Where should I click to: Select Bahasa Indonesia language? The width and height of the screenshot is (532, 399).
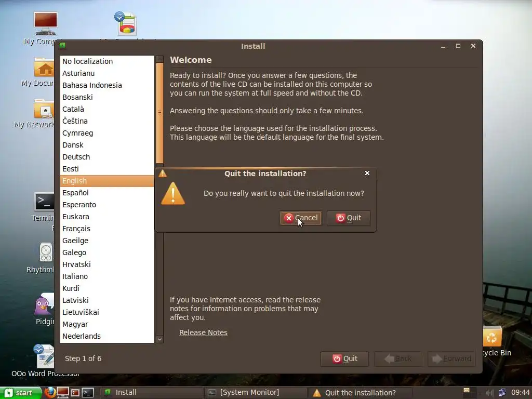click(107, 85)
